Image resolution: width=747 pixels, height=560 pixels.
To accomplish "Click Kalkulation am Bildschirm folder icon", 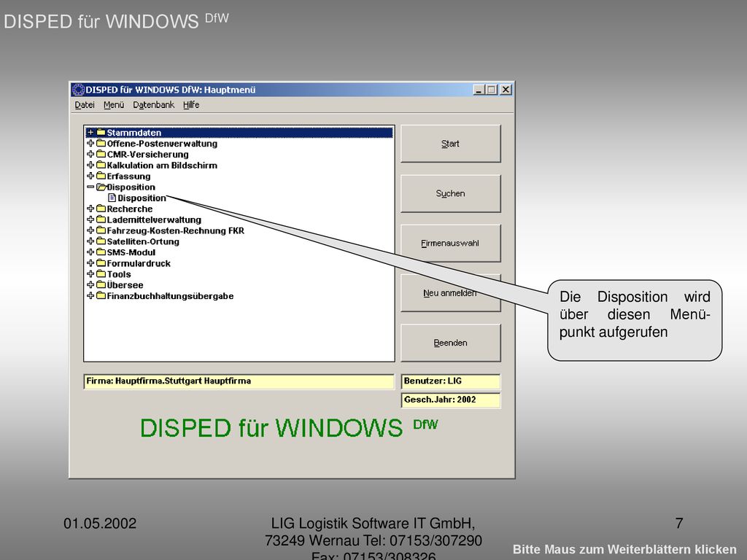I will pos(101,166).
